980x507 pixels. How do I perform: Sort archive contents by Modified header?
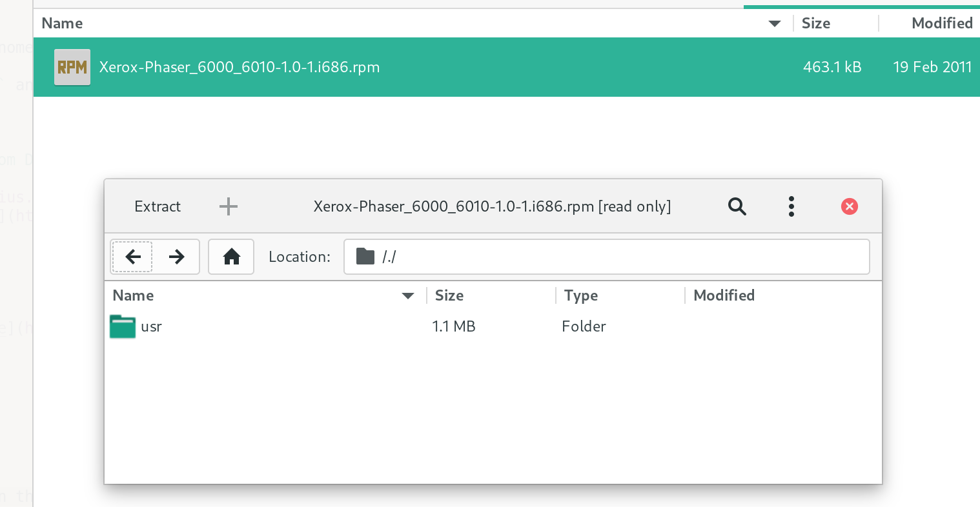[724, 295]
